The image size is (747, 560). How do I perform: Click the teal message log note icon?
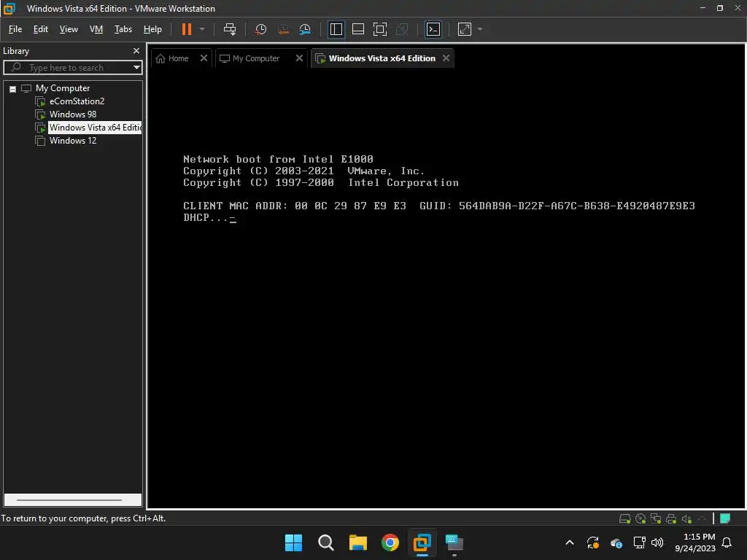click(725, 518)
